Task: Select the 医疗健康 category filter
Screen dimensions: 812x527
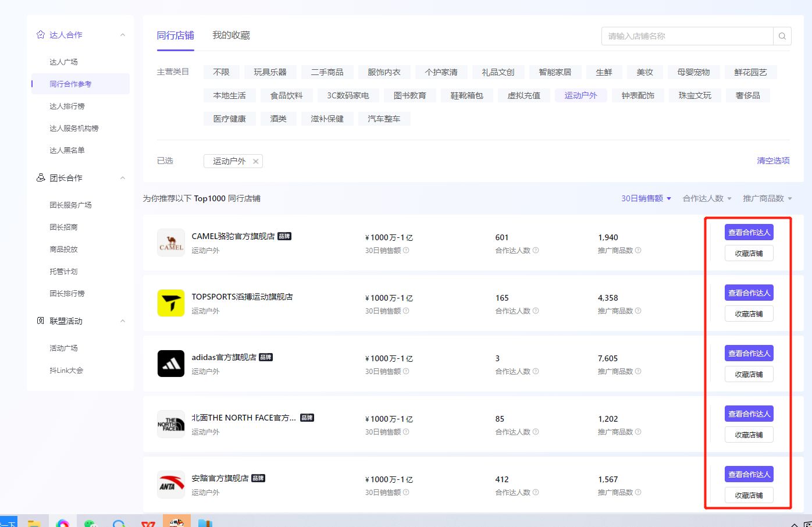Action: (x=229, y=119)
